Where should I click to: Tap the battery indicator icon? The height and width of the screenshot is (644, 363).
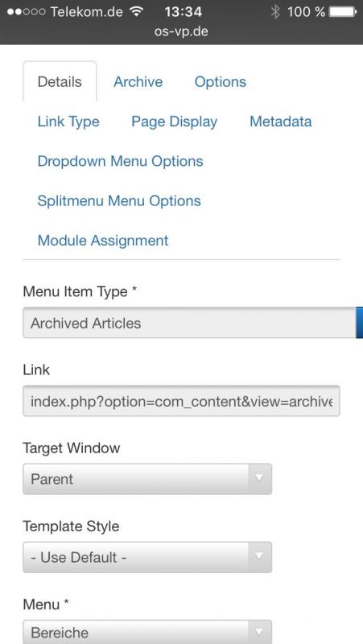click(x=343, y=12)
